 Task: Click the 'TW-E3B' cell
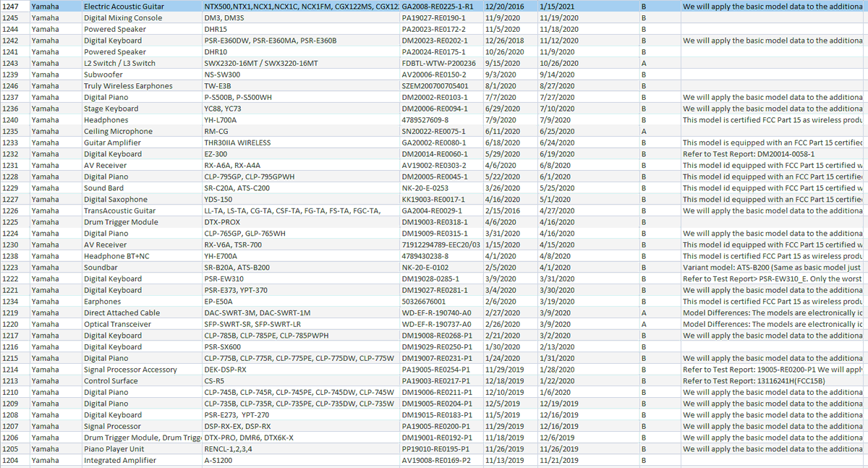(300, 85)
